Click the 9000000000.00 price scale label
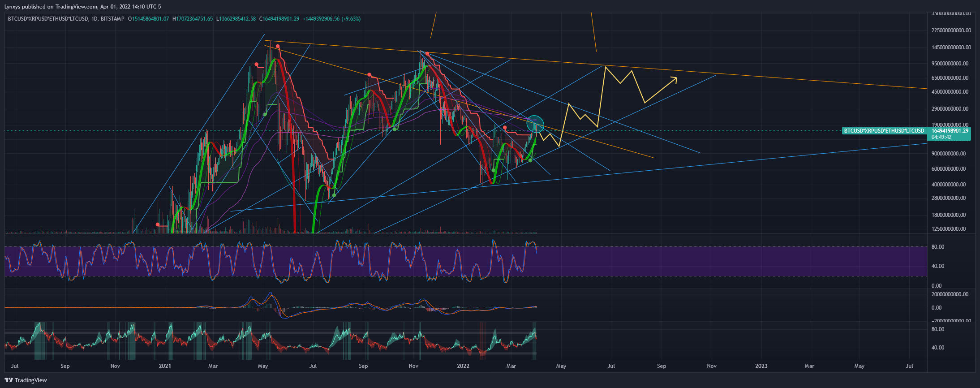This screenshot has height=388, width=980. point(949,154)
